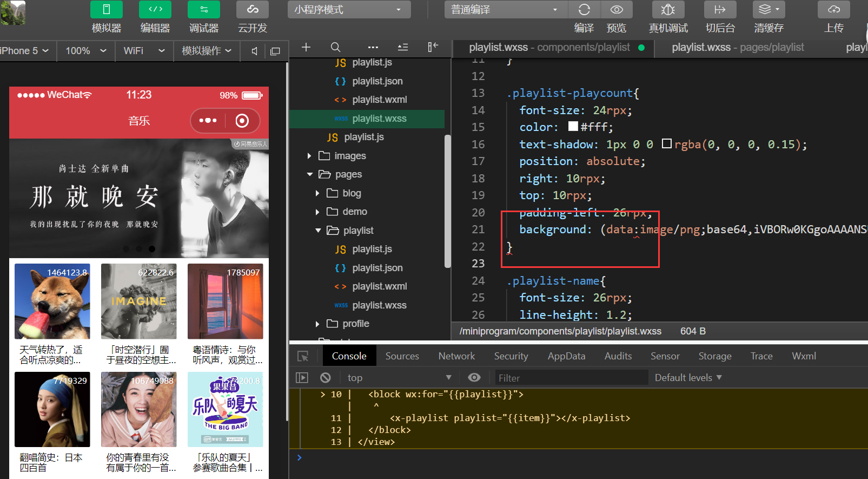Open the iPhone 5 device dropdown
Viewport: 868px width, 479px height.
pyautogui.click(x=25, y=50)
